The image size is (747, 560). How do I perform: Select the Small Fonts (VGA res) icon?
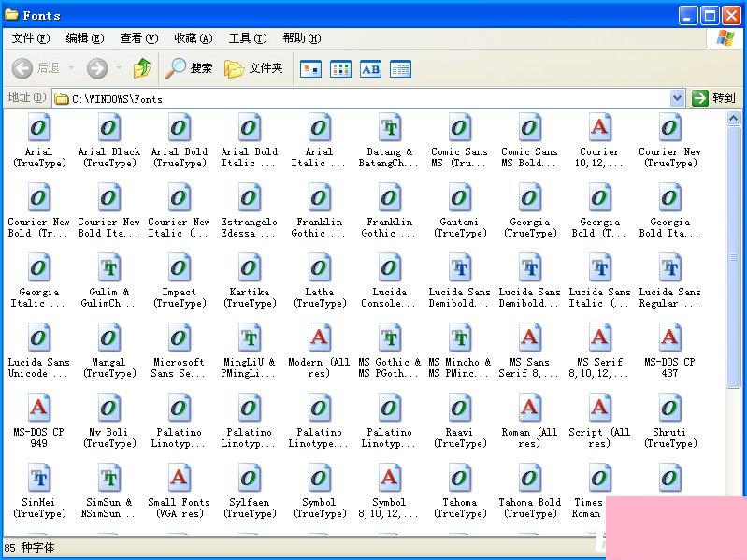click(180, 478)
